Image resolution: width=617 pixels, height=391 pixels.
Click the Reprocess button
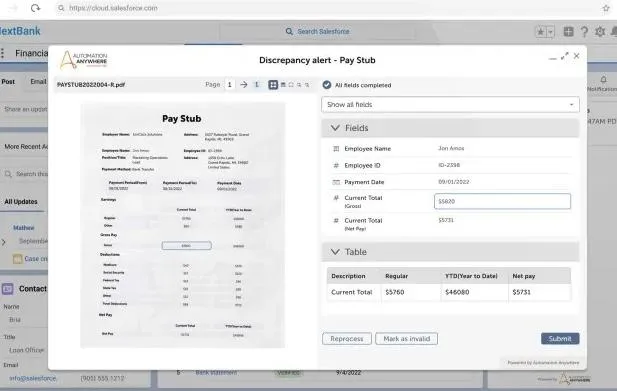pyautogui.click(x=347, y=339)
